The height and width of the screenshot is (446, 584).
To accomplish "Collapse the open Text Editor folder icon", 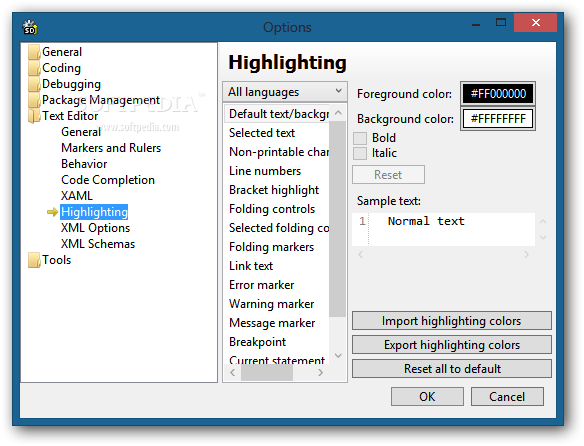I will point(34,116).
